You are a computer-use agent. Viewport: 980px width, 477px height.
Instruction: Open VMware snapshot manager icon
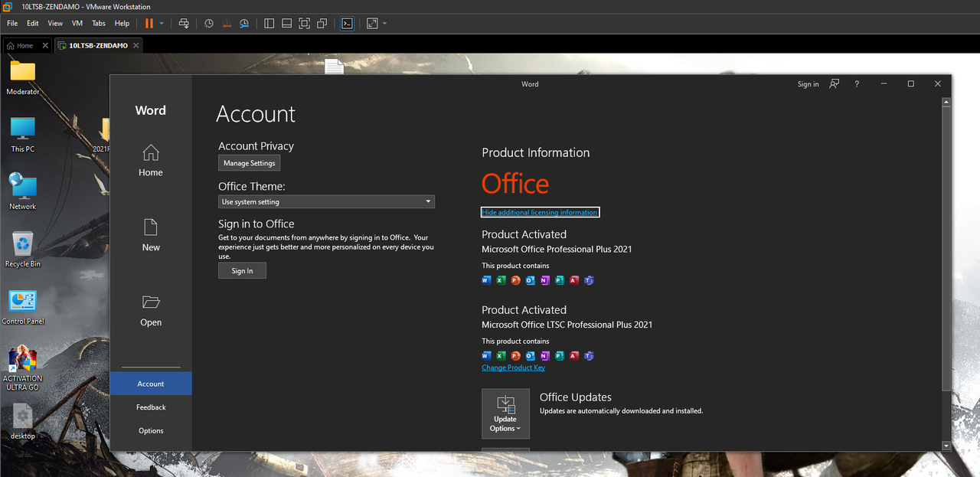coord(244,24)
